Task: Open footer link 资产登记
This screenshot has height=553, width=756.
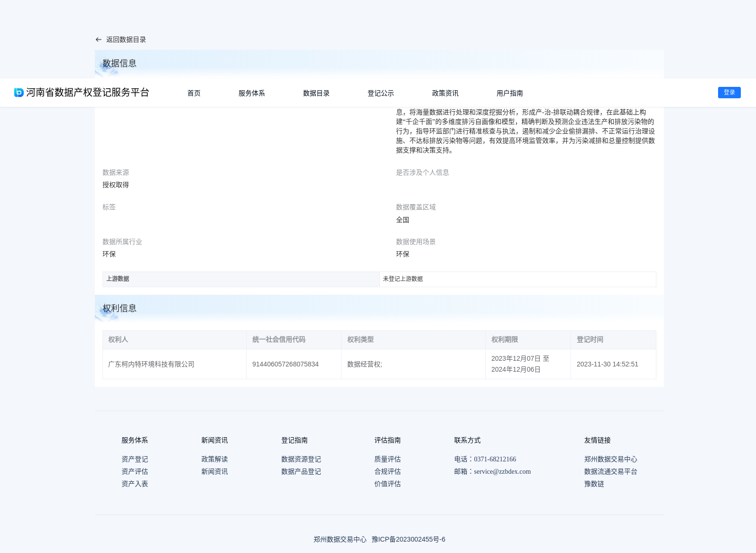Action: [x=135, y=459]
